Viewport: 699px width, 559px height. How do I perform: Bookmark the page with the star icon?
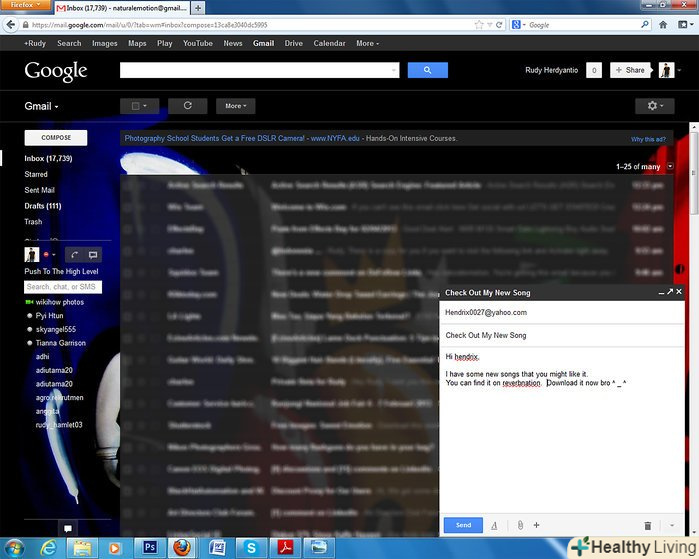point(479,25)
